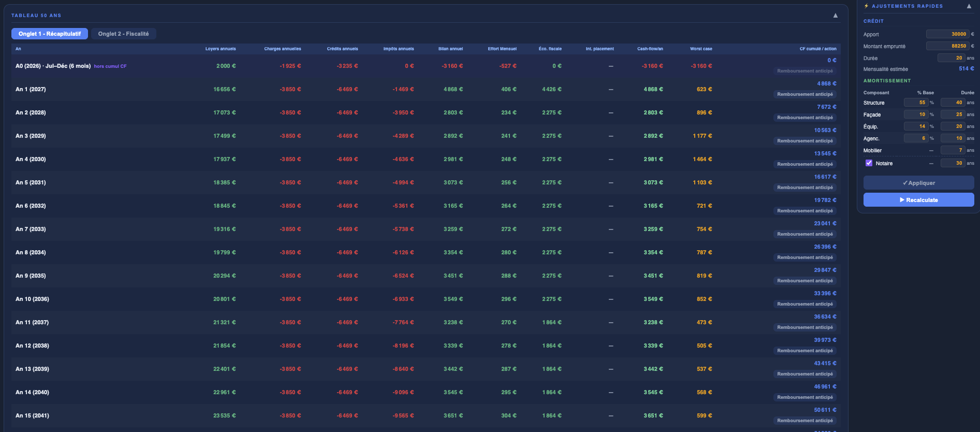Click the Loyers annuels column header
Screen dimensions: 980x432
click(221, 49)
